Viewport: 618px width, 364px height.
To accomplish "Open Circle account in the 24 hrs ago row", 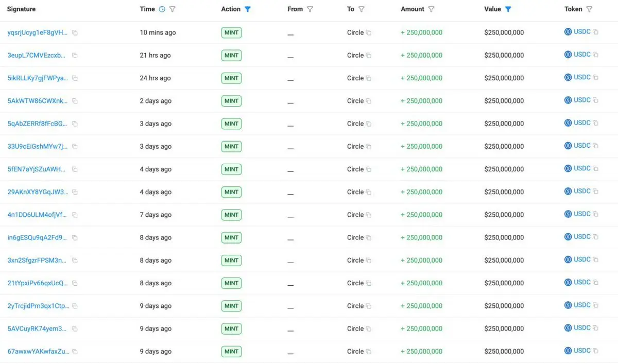I will click(x=355, y=78).
